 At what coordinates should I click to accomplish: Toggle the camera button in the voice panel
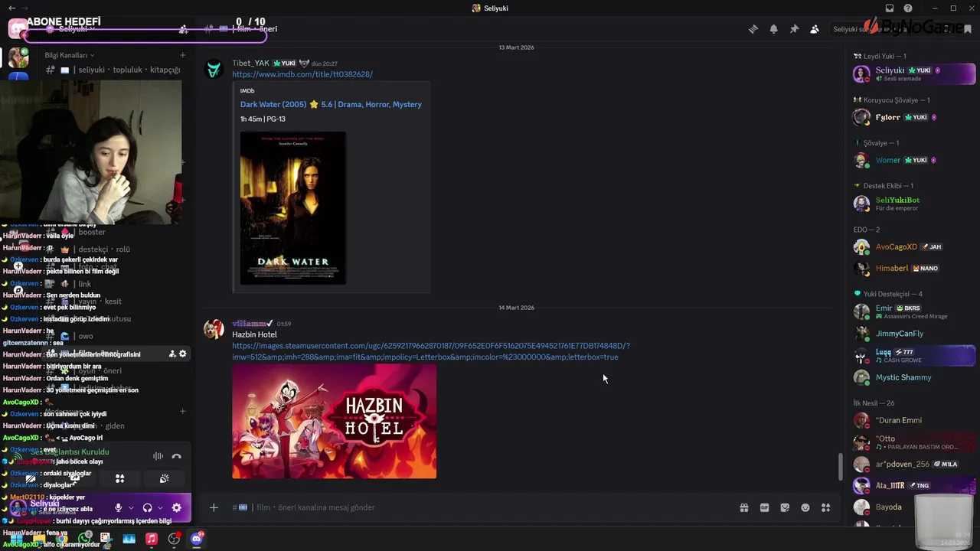31,478
